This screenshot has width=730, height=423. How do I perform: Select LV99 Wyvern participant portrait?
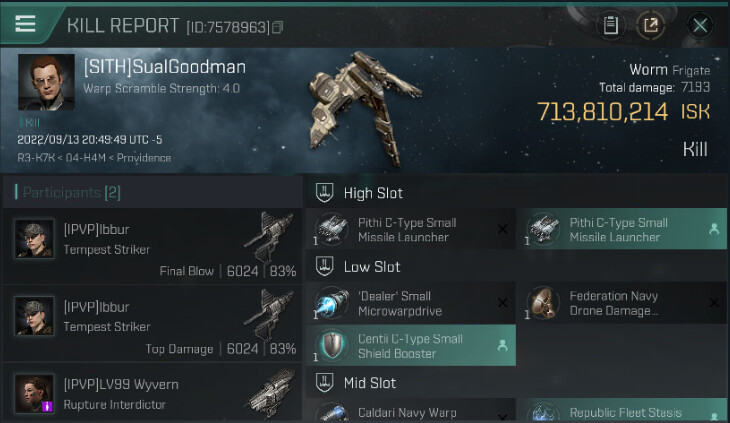[x=34, y=394]
